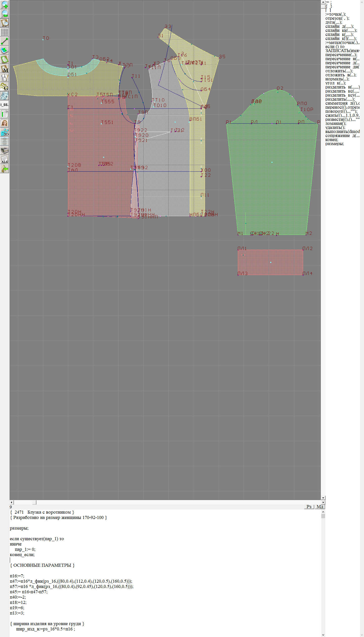Click the zoom in magnifier icon
364x637 pixels.
(x=5, y=5)
